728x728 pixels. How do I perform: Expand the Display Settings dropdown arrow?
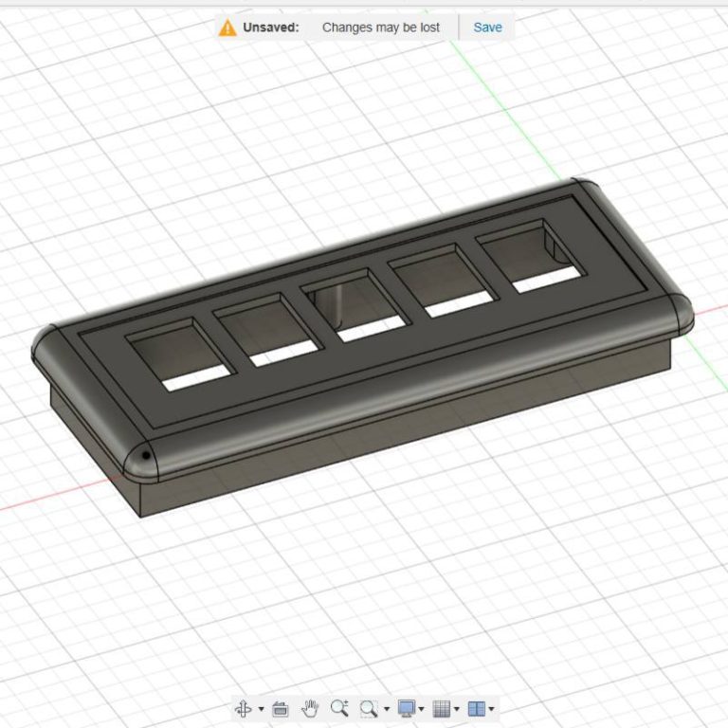click(422, 709)
